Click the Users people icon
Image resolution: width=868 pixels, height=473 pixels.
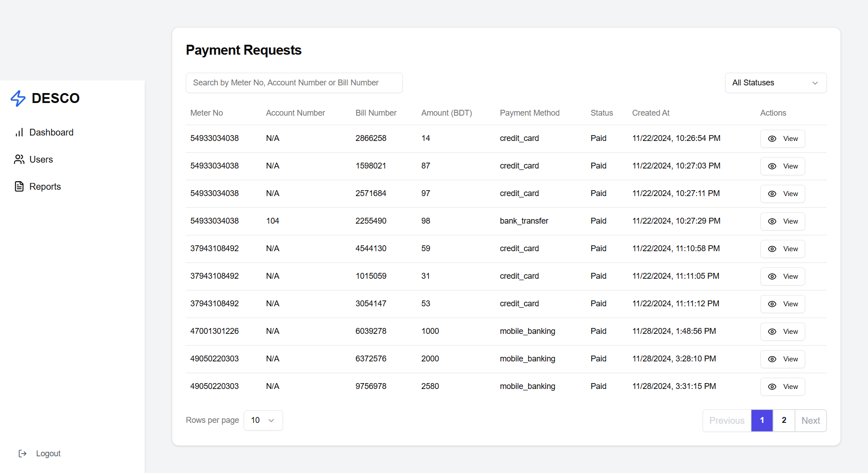click(x=19, y=159)
